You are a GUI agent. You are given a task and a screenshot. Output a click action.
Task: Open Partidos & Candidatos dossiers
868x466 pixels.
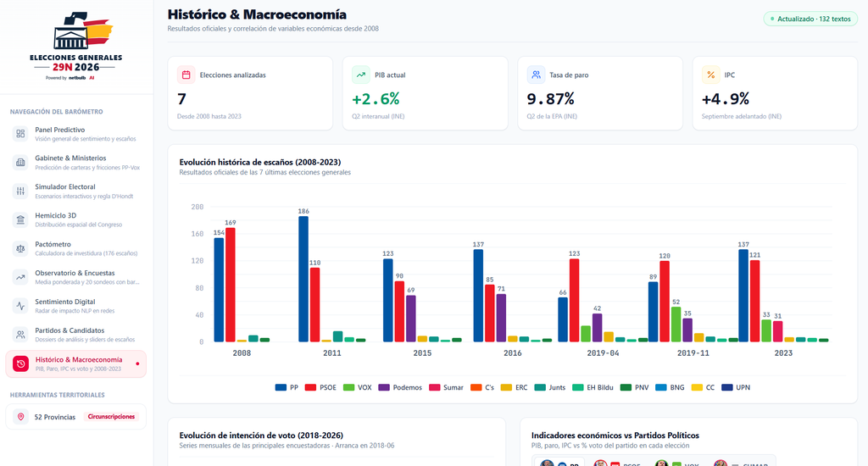[75, 335]
